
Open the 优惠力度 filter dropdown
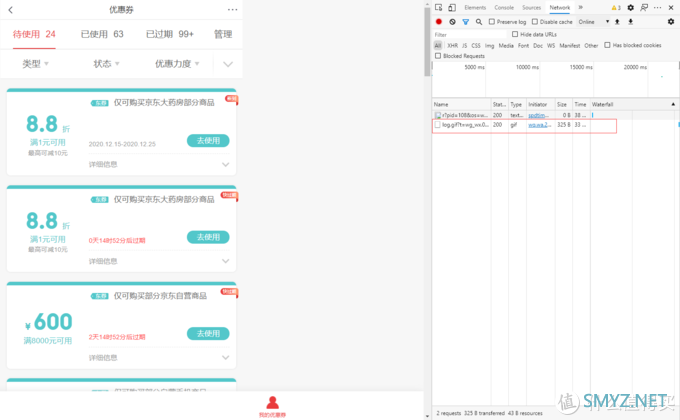(177, 64)
